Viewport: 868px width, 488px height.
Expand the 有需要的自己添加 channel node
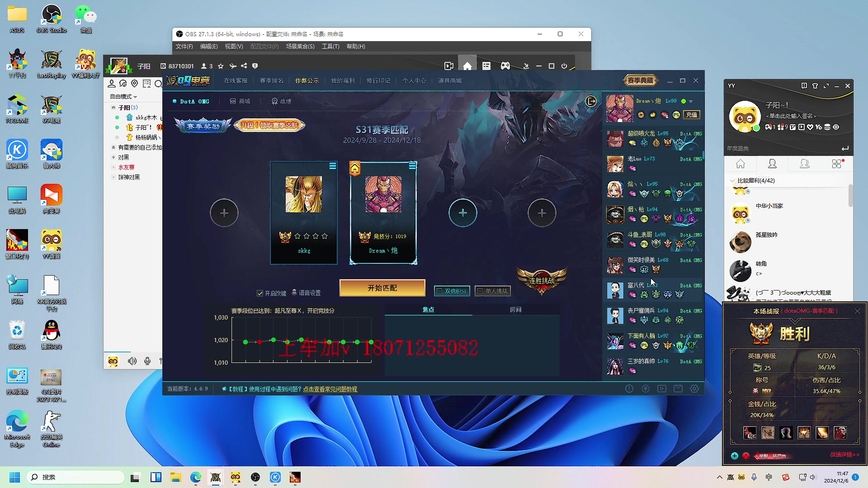tap(113, 147)
